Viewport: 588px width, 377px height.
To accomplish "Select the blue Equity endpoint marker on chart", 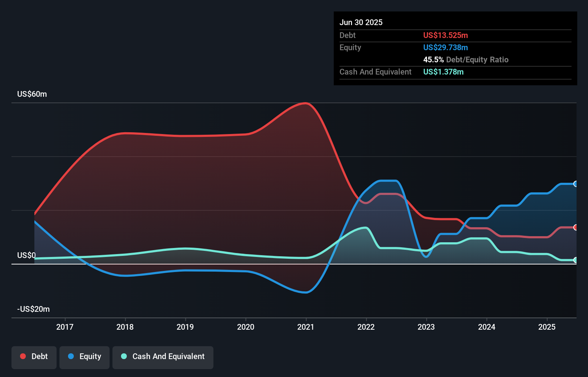I will [x=575, y=183].
